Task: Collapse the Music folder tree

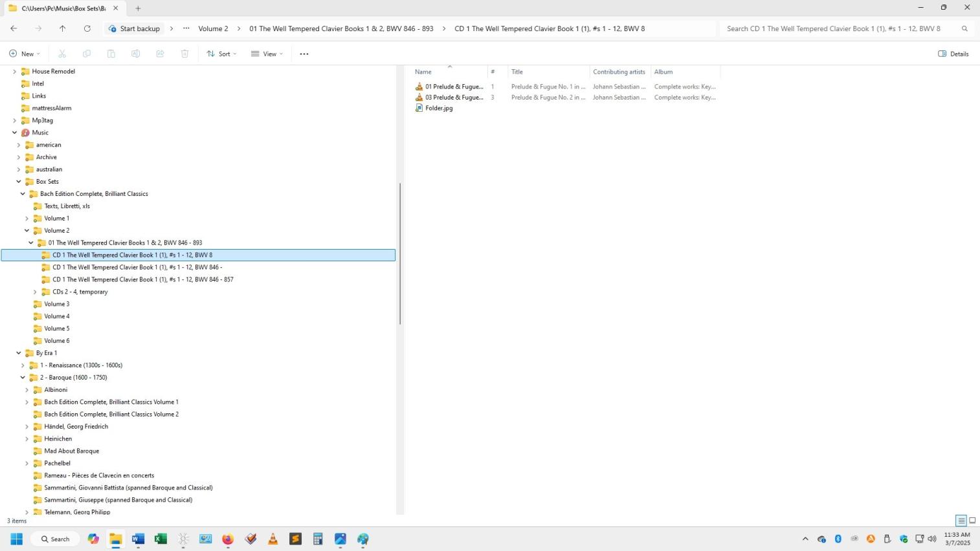Action: 15,133
